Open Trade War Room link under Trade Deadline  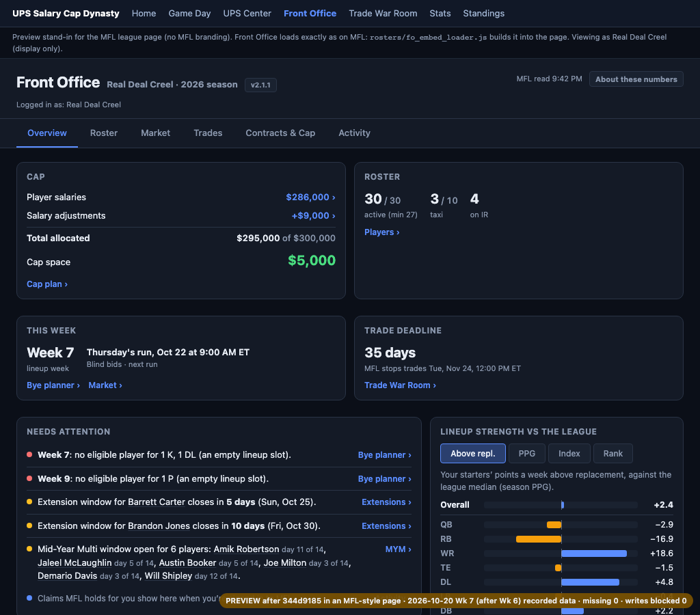(x=400, y=385)
